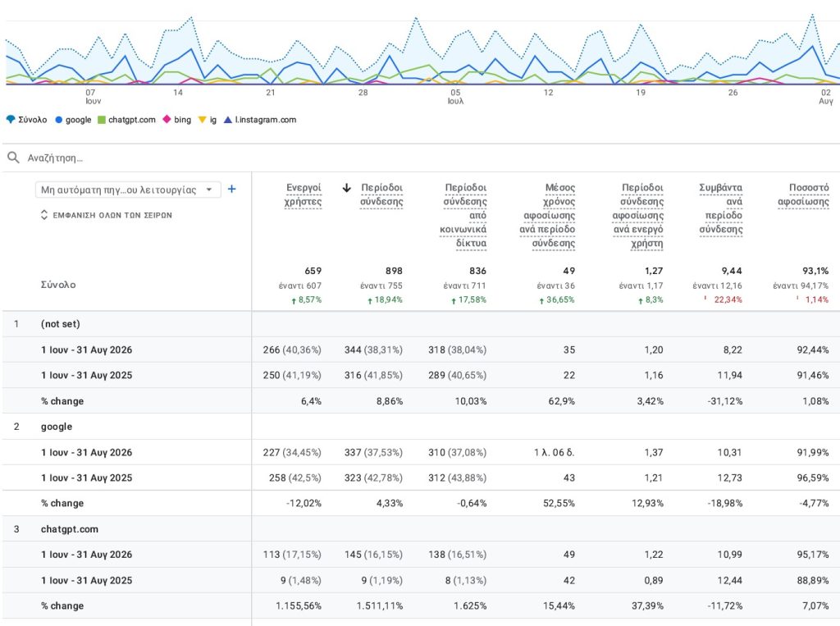Click the chatgpt.com row label in table
The height and width of the screenshot is (626, 840).
pos(70,529)
